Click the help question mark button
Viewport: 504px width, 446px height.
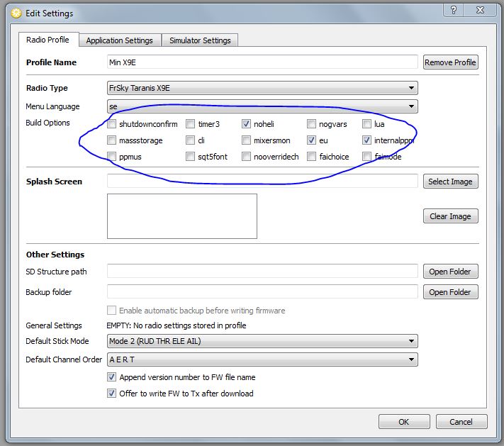coord(453,10)
